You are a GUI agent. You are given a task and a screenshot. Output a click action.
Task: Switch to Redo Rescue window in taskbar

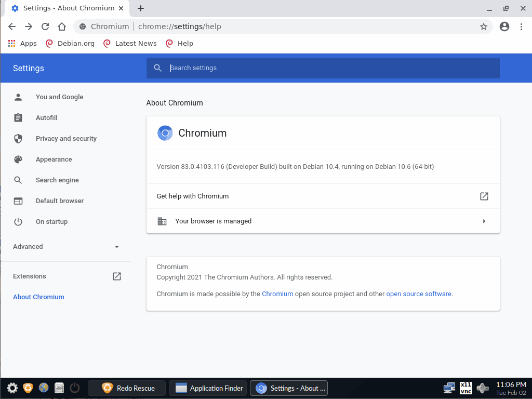127,388
